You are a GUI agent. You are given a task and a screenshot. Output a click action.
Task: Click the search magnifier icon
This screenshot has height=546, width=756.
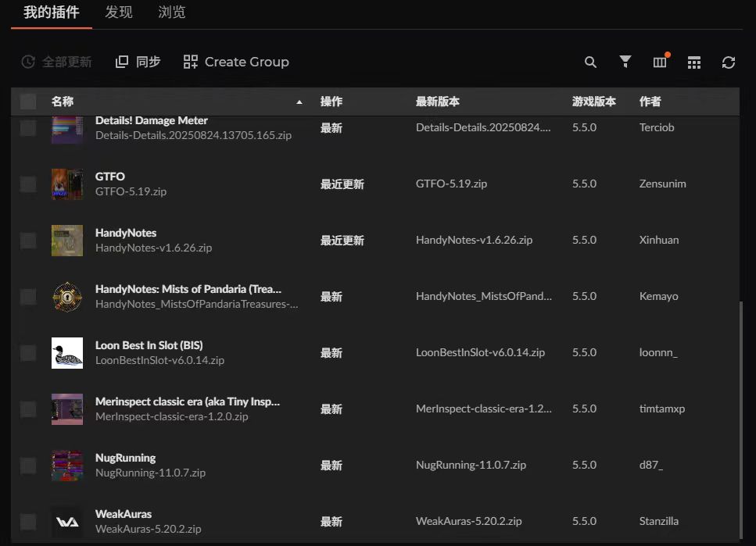(590, 62)
